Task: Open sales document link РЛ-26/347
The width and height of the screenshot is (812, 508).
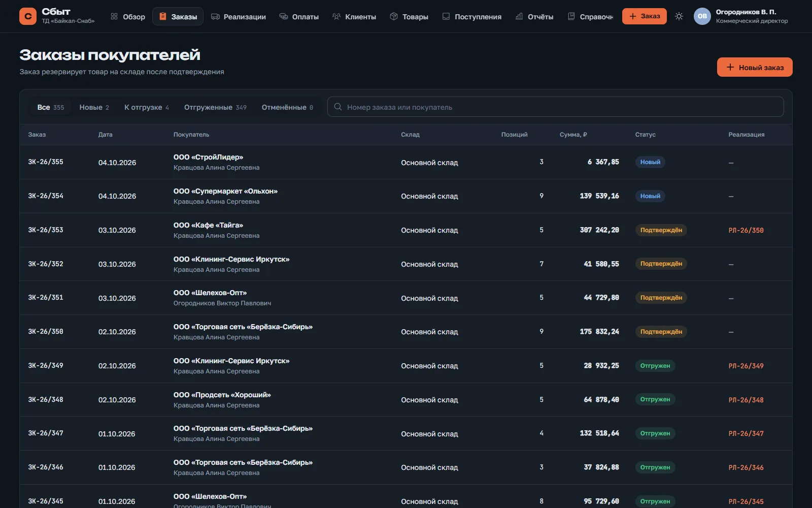Action: (x=746, y=433)
